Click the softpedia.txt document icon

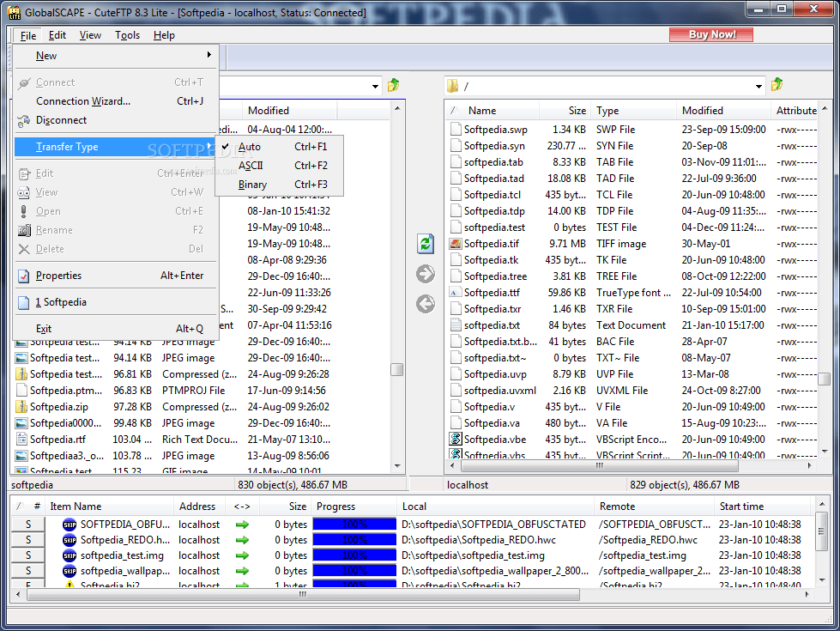456,325
